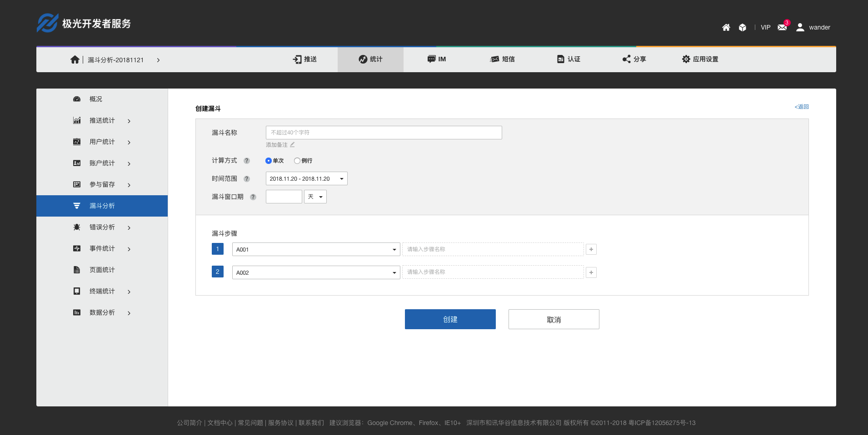Open the mail notifications icon

(x=782, y=27)
